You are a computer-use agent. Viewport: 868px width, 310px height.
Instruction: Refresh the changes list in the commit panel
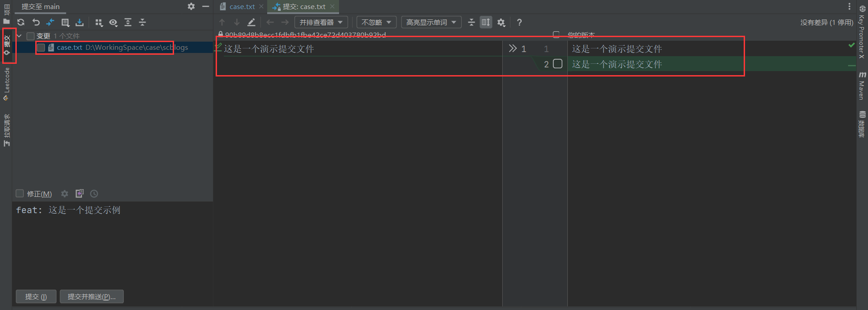click(x=21, y=22)
